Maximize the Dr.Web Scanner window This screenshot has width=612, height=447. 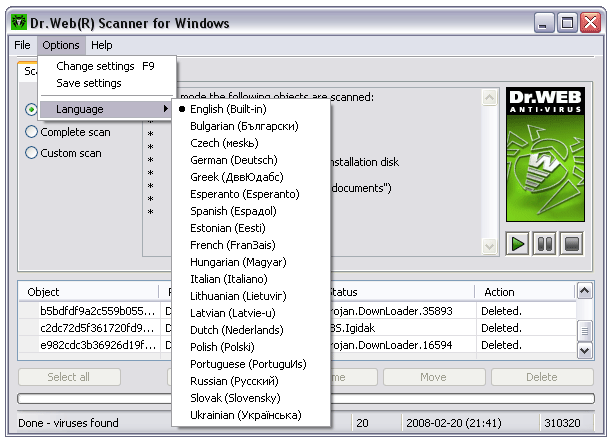pos(567,23)
